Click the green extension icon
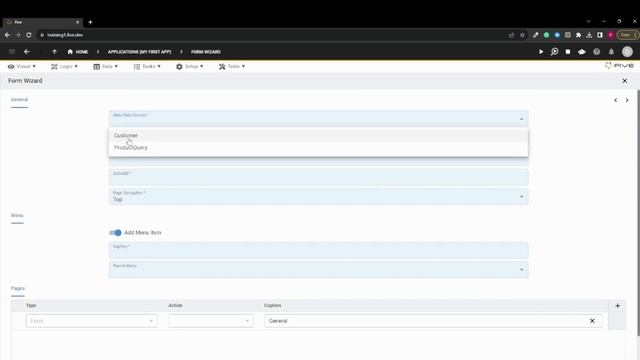The image size is (640, 360). click(x=546, y=35)
